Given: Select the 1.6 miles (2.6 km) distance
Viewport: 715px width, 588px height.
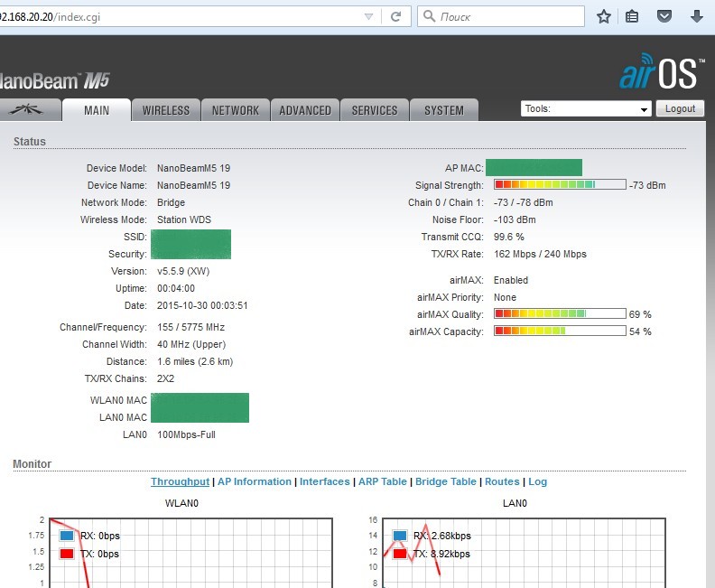Looking at the screenshot, I should point(195,361).
